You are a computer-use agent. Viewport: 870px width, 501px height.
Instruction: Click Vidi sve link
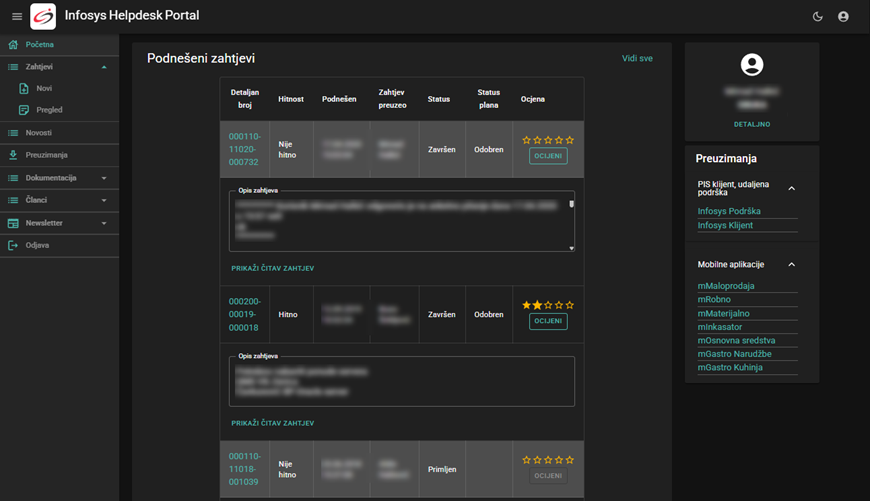tap(637, 58)
